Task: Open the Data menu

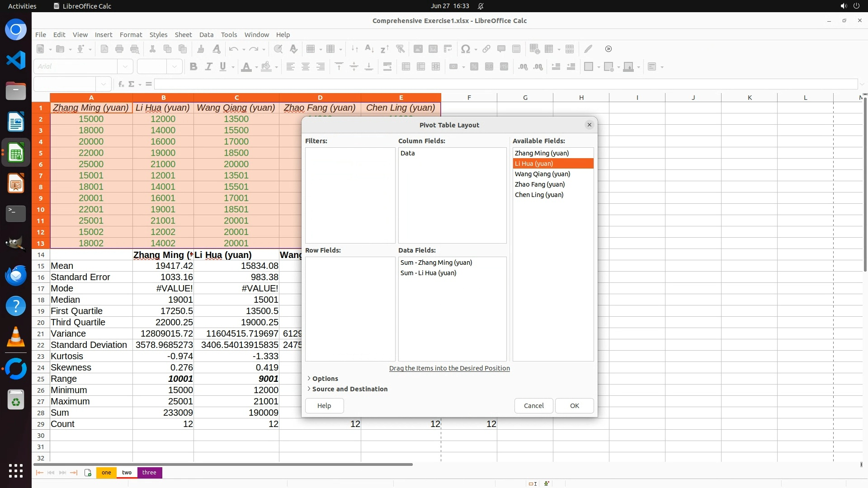Action: pos(206,35)
